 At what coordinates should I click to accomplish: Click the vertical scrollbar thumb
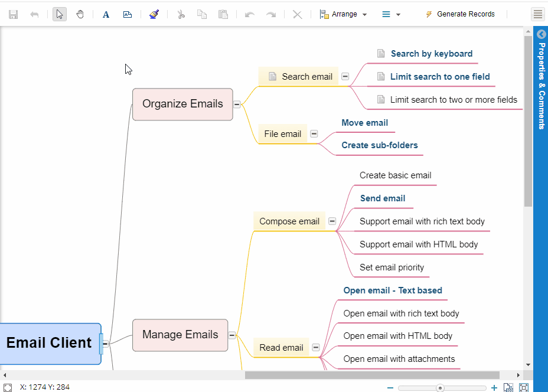(528, 121)
